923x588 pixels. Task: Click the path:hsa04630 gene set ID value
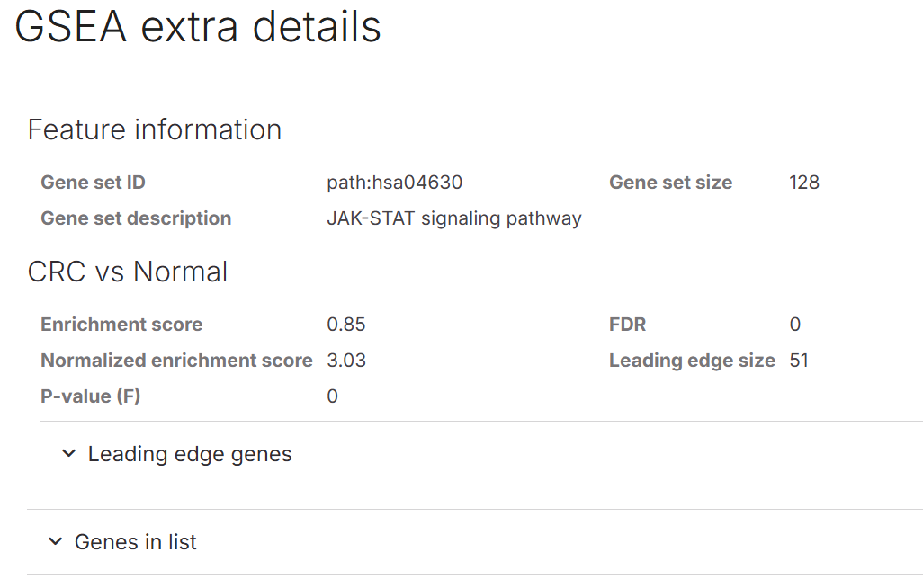coord(394,183)
